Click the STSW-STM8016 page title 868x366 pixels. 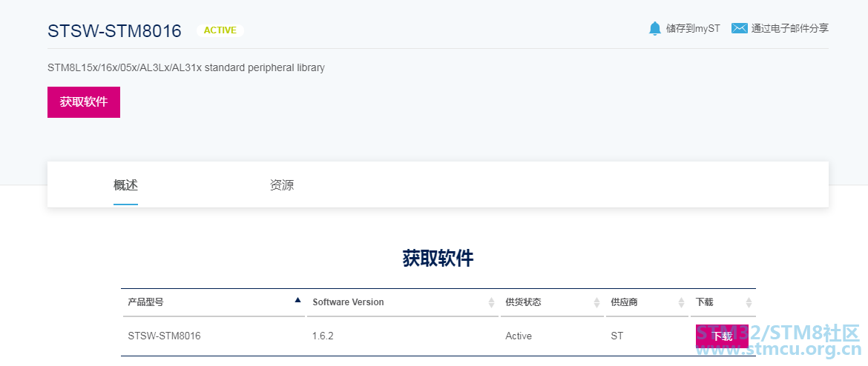[x=114, y=31]
